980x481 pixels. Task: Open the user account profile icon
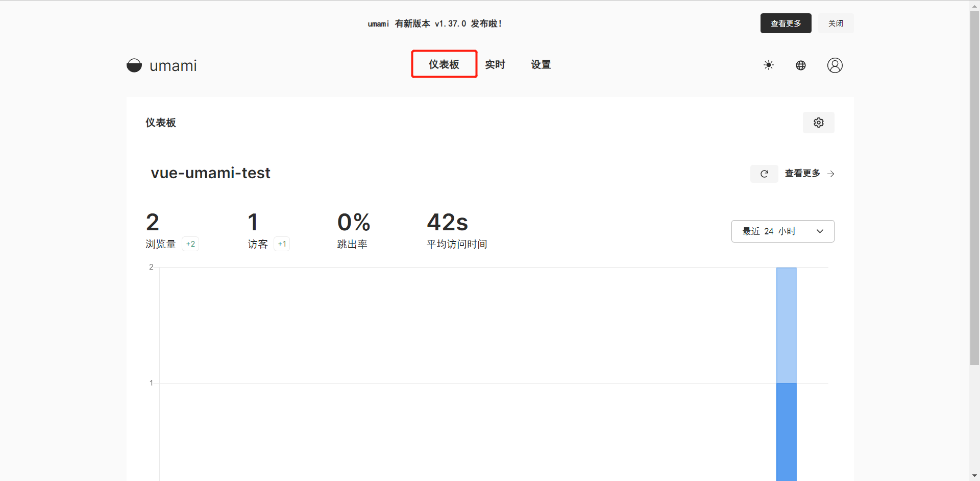[835, 65]
